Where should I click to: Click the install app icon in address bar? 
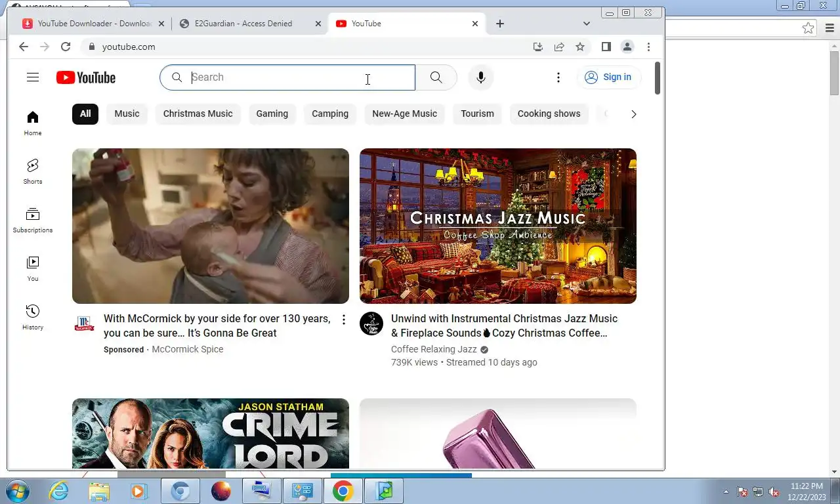pyautogui.click(x=538, y=47)
